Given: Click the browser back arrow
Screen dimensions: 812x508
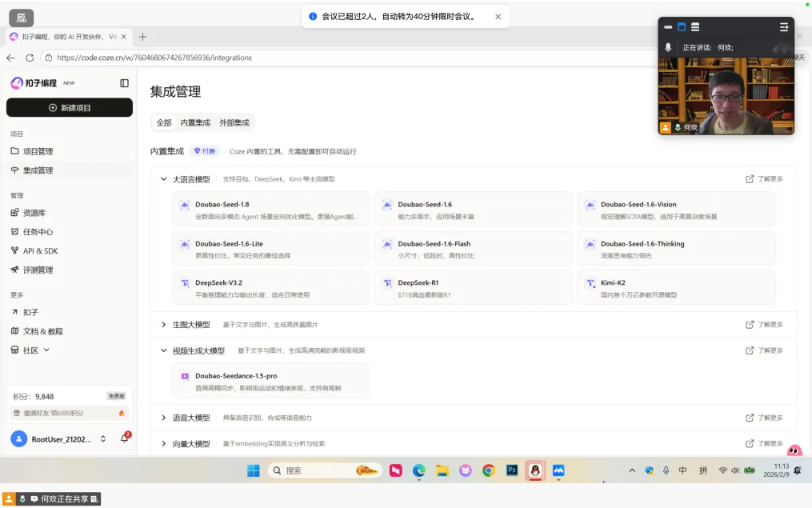Looking at the screenshot, I should pyautogui.click(x=11, y=58).
